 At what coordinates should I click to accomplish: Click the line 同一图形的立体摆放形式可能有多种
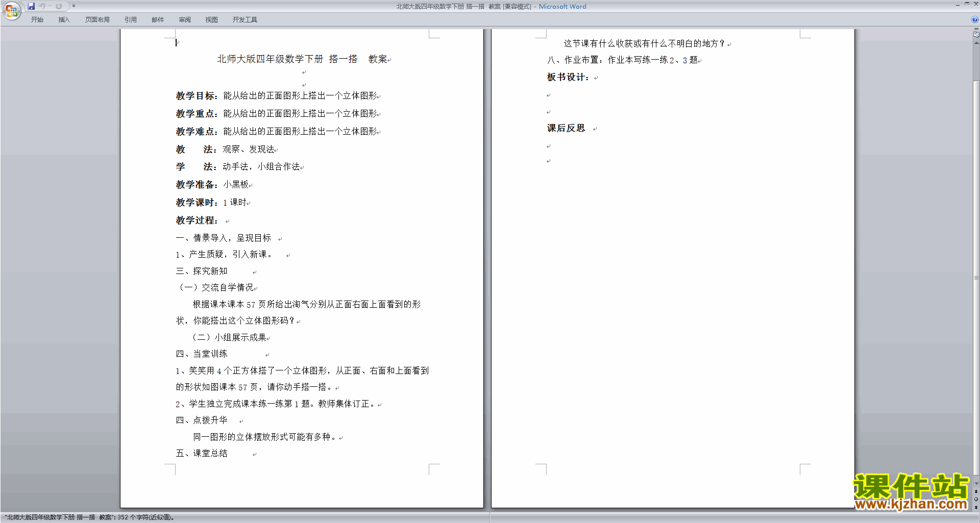tap(265, 437)
